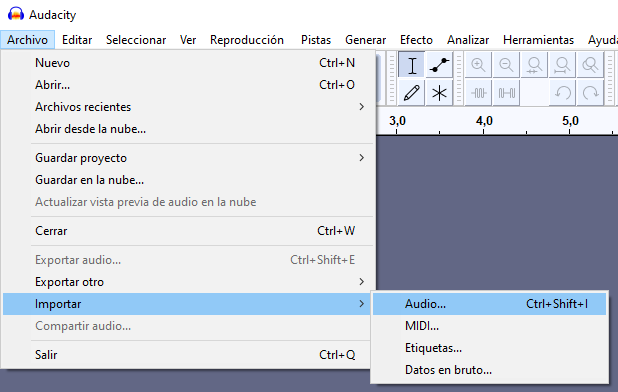
Task: Click the 4,0 mark on timeline ruler
Action: point(484,121)
